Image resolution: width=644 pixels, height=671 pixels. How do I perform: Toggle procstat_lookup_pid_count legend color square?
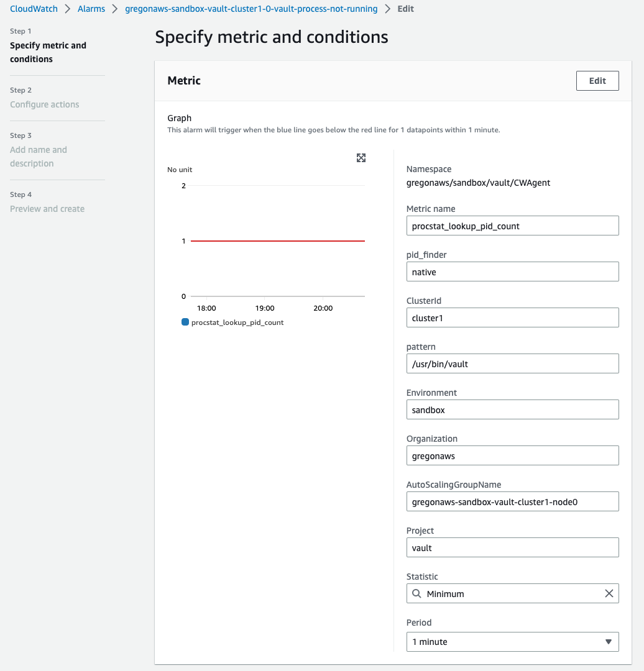185,322
